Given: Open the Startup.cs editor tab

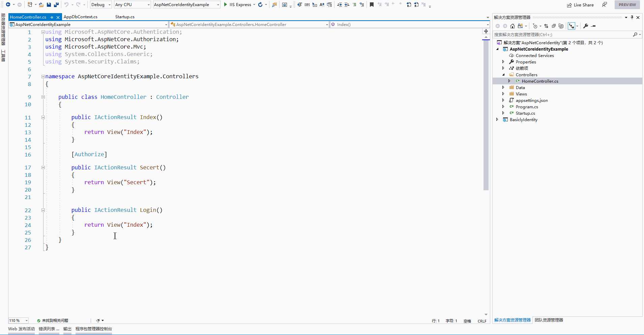Looking at the screenshot, I should coord(125,17).
